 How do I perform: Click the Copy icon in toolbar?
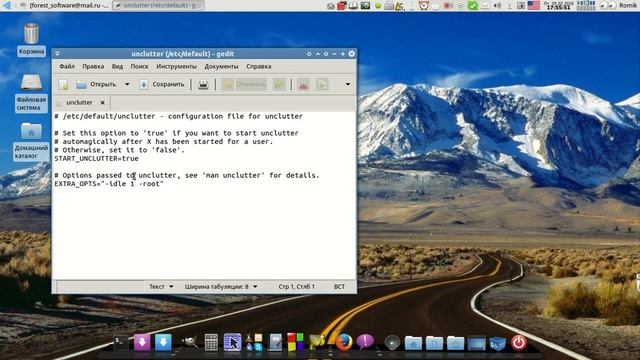click(x=322, y=84)
